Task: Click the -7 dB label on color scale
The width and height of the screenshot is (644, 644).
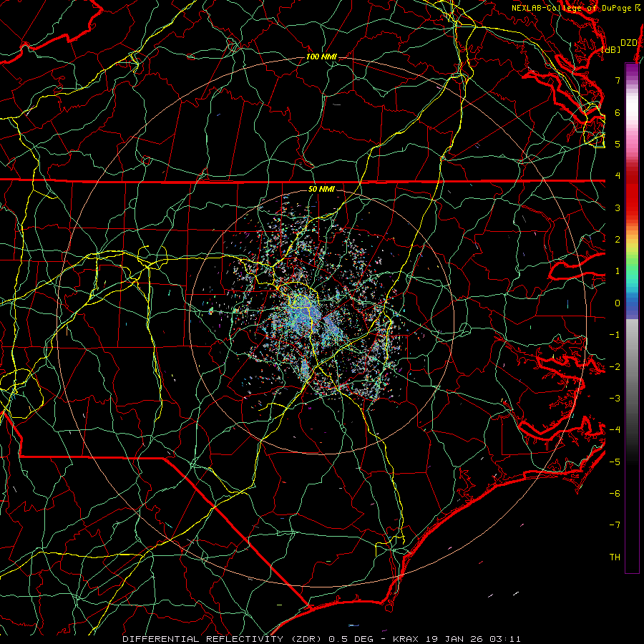Action: 615,525
